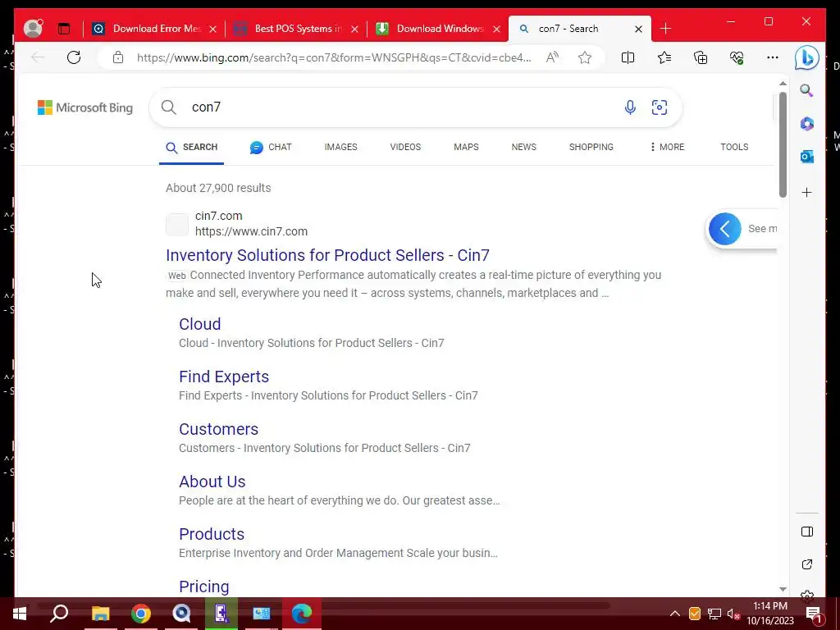Expand the See more side panel arrow
Screen dimensions: 840x630
click(x=725, y=229)
